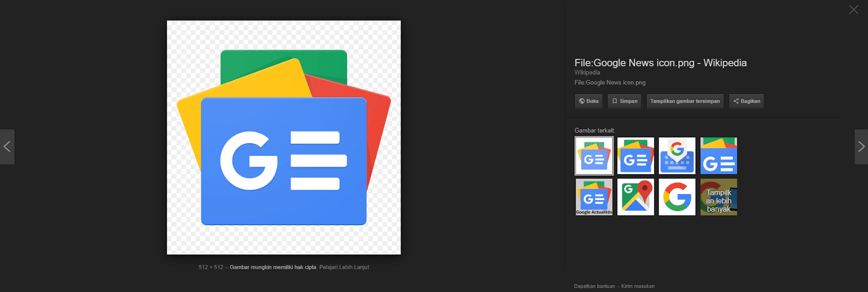Share the image with Bagikan
Screen dimensions: 868x292
(x=746, y=101)
